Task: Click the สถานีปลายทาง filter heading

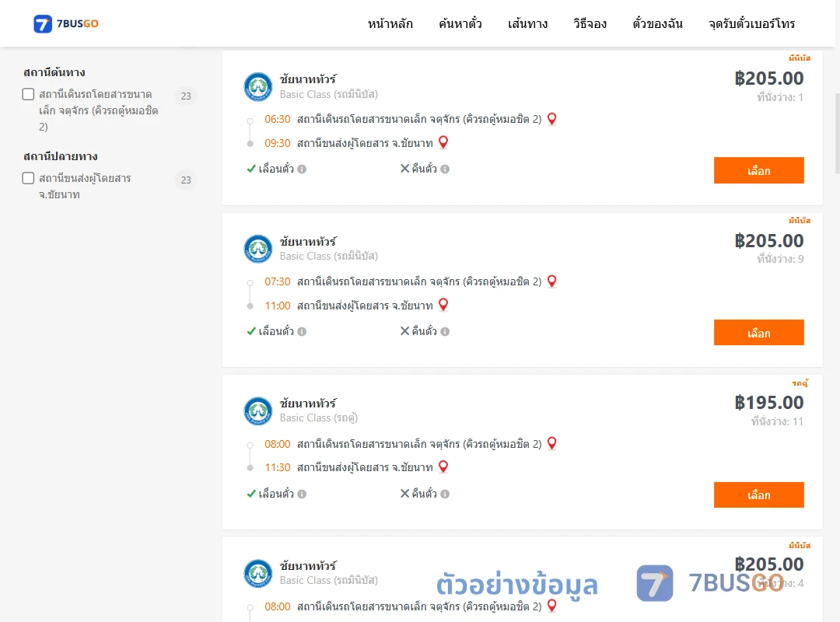Action: pos(61,156)
